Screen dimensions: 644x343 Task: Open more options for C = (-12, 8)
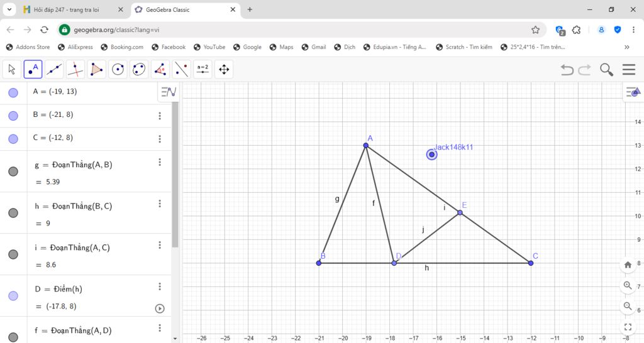click(160, 139)
